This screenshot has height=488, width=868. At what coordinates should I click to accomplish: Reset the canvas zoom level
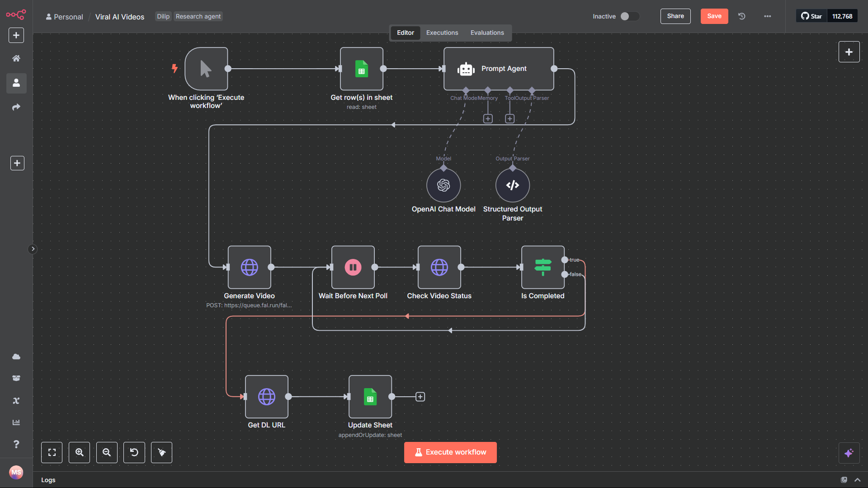click(x=134, y=452)
